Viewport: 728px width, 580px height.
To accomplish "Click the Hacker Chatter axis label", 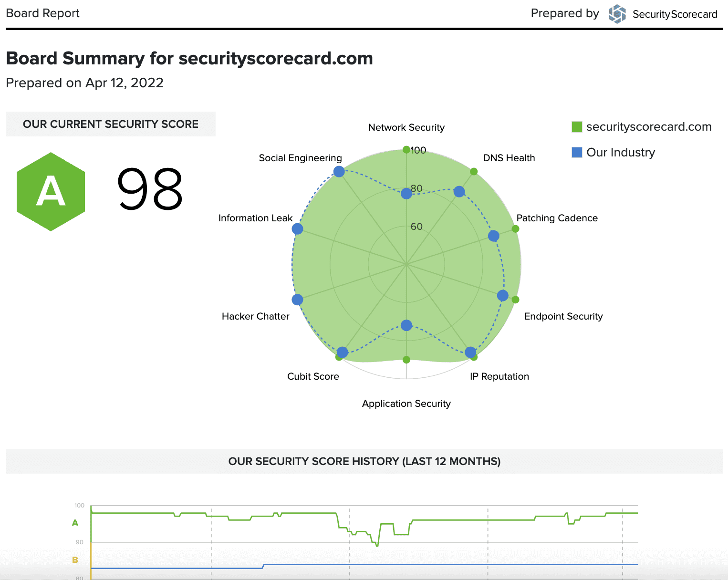I will tap(256, 316).
